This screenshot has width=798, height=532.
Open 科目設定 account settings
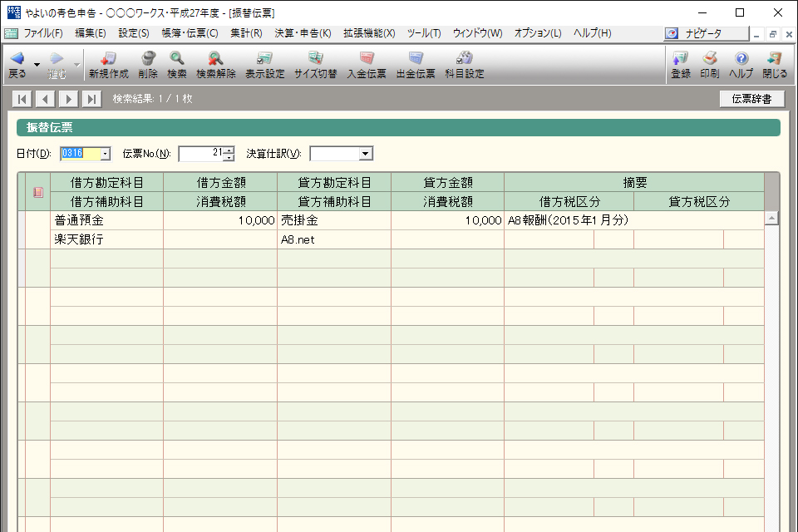pyautogui.click(x=464, y=65)
